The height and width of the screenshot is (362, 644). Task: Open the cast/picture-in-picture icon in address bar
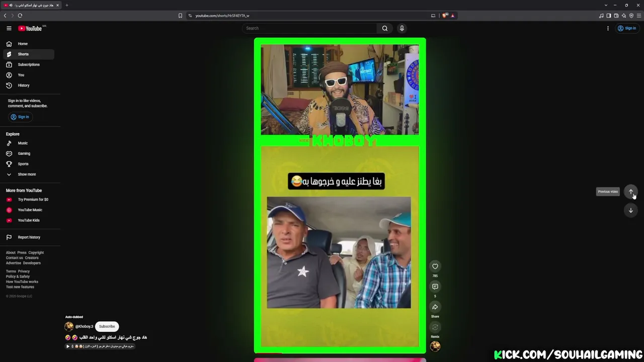[433, 16]
